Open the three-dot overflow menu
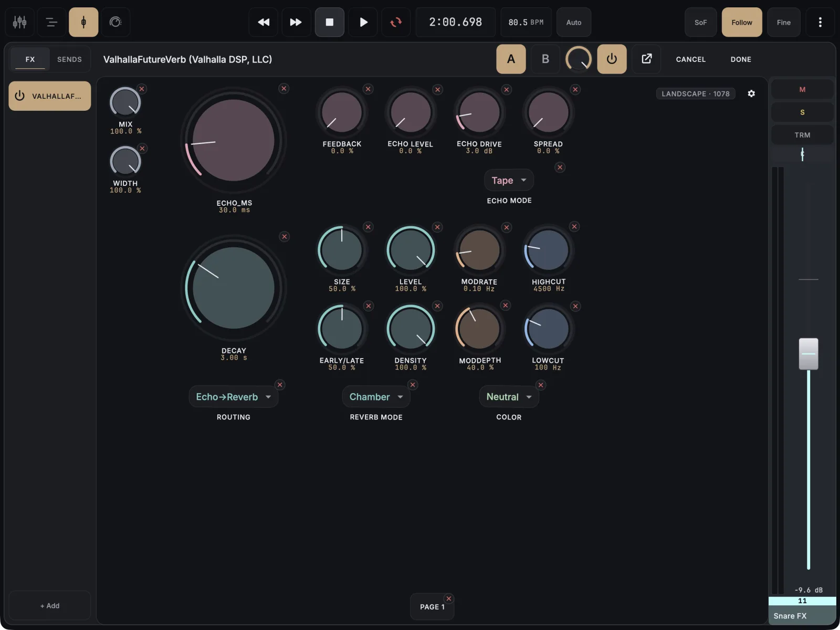Screen dimensions: 840x630 tap(820, 22)
